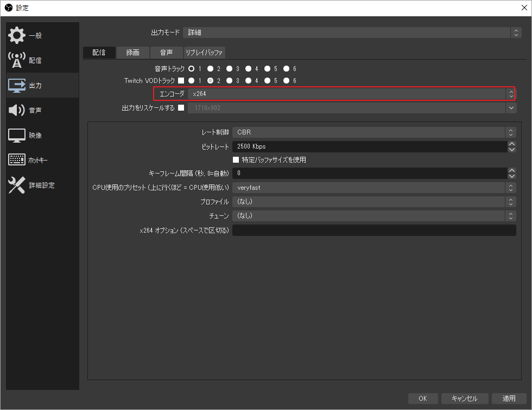Open the 詳細設定 tools icon
The image size is (532, 410).
[x=17, y=185]
